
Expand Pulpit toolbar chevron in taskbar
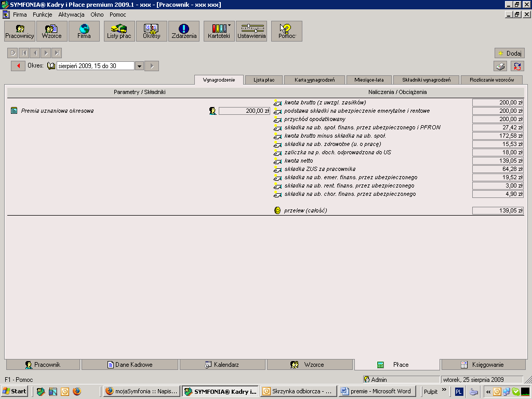tap(444, 390)
